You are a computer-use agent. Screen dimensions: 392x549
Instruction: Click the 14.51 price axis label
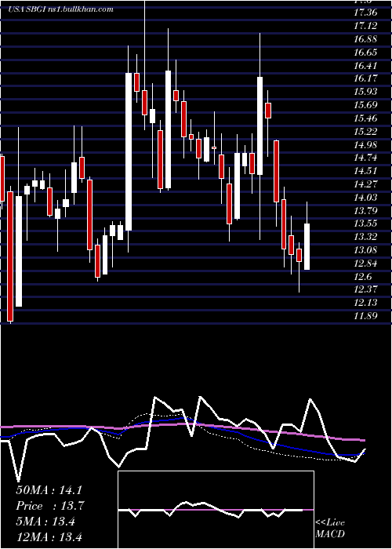click(365, 171)
